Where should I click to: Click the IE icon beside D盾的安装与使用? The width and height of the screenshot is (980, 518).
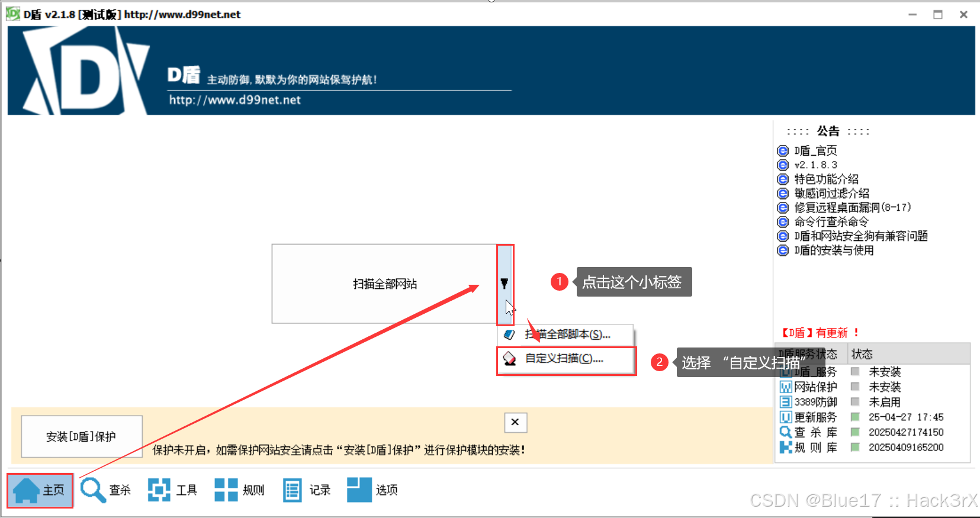point(783,250)
